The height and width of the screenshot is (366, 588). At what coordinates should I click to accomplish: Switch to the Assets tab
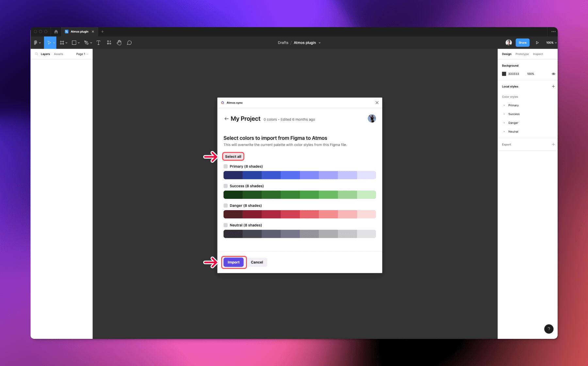(x=58, y=54)
